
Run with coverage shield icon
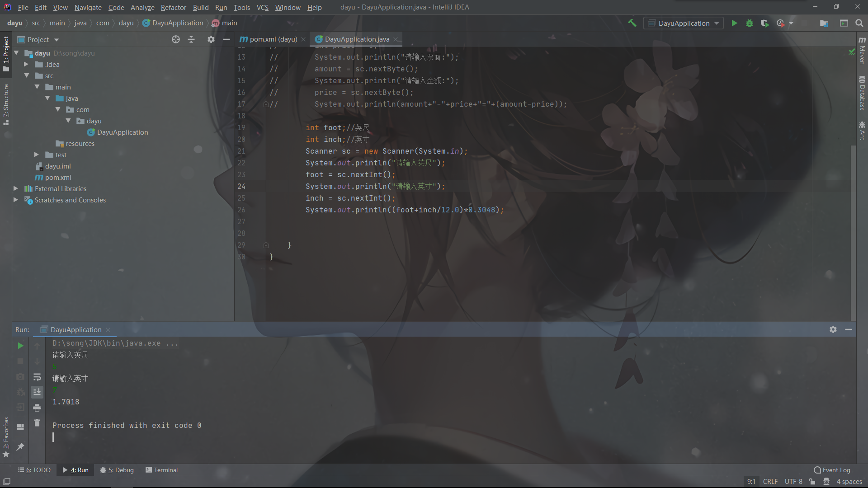pyautogui.click(x=764, y=23)
